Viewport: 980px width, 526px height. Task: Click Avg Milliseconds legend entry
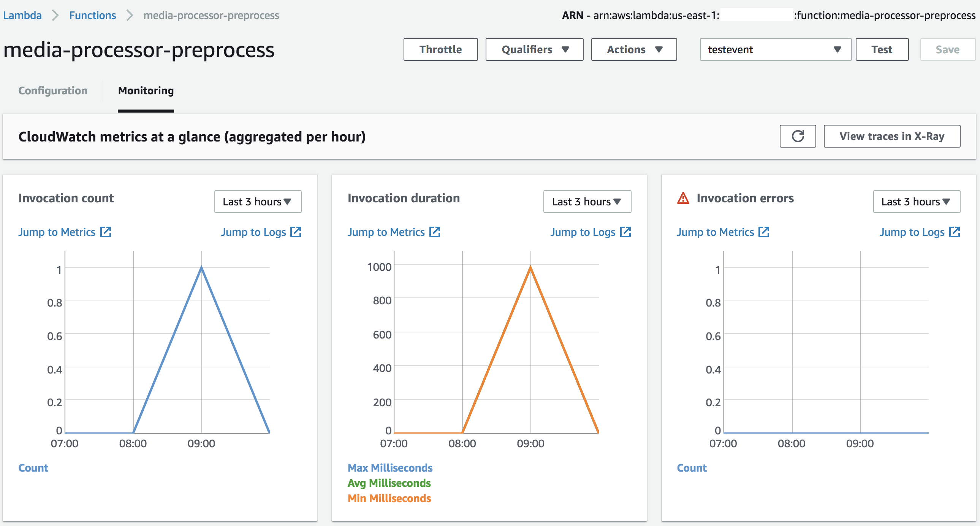tap(389, 483)
